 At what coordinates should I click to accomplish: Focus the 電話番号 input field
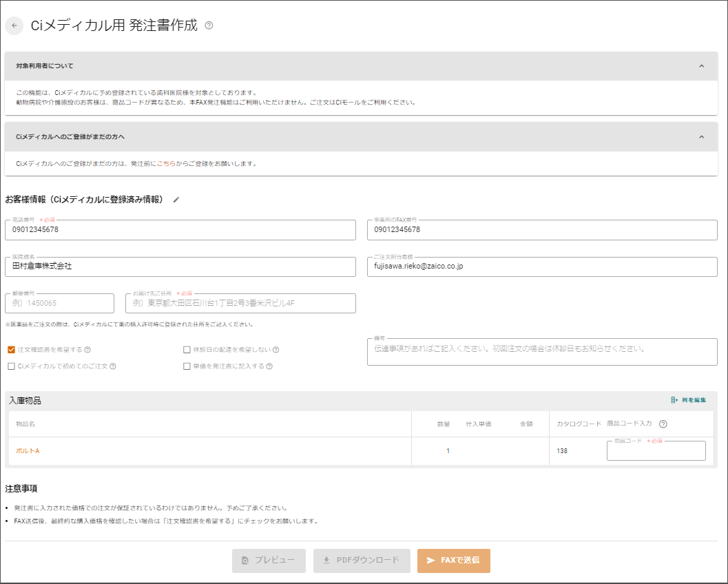click(180, 230)
